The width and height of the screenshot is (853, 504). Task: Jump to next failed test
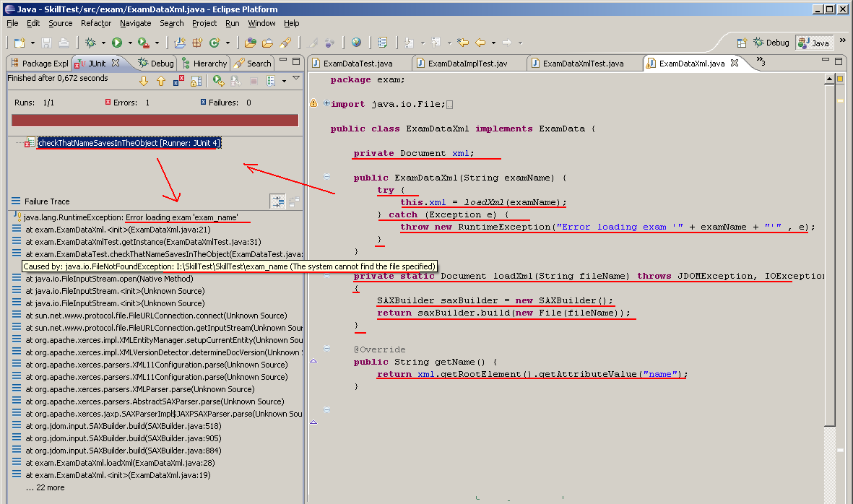point(144,81)
